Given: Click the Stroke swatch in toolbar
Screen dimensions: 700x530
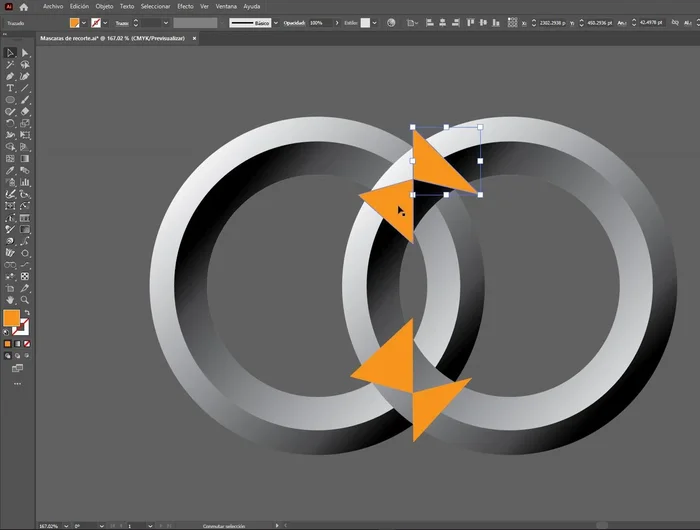Looking at the screenshot, I should (21, 328).
